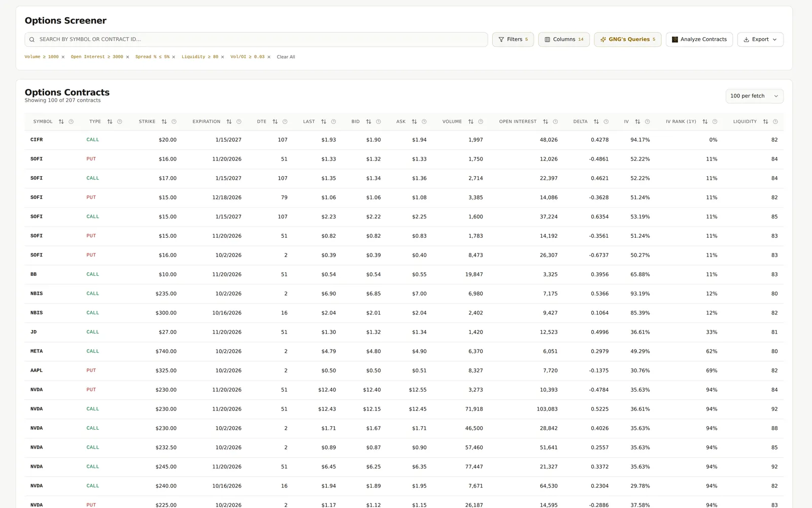Open the Filters panel
This screenshot has width=812, height=508.
click(x=513, y=40)
